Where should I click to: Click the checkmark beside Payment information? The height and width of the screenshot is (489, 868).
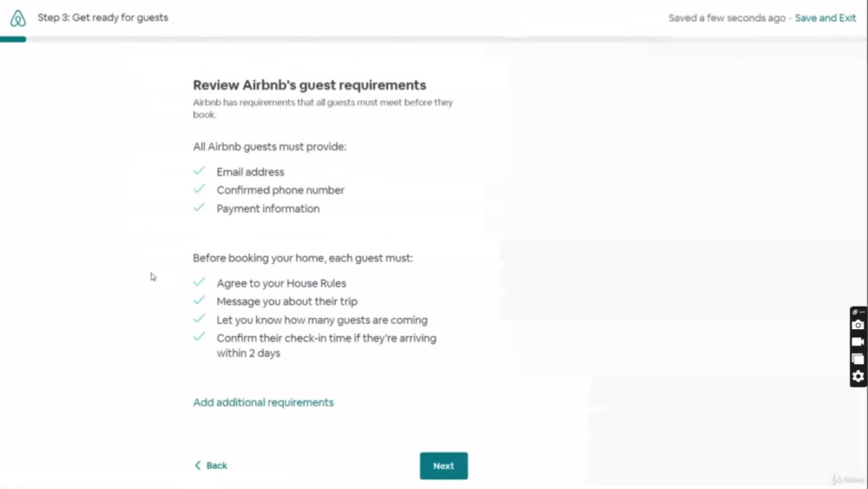(x=200, y=208)
